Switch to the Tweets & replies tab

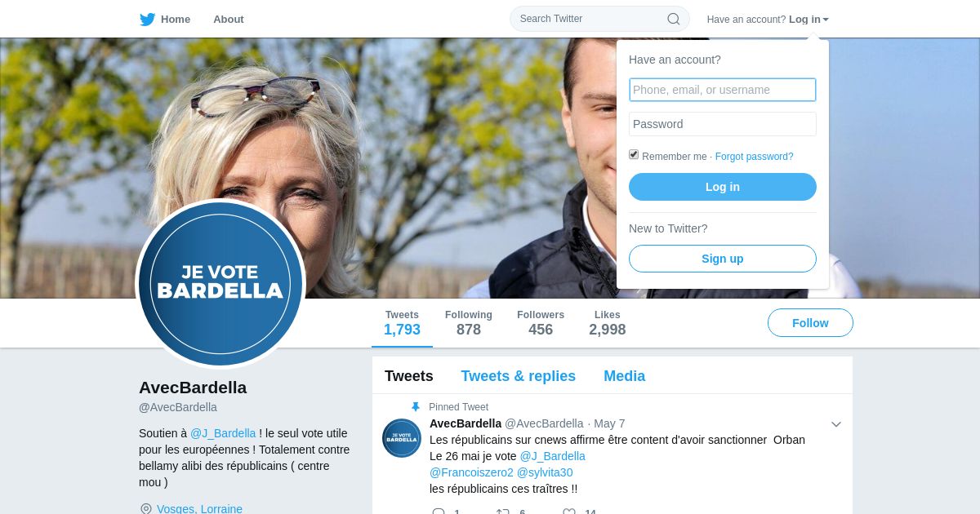518,376
